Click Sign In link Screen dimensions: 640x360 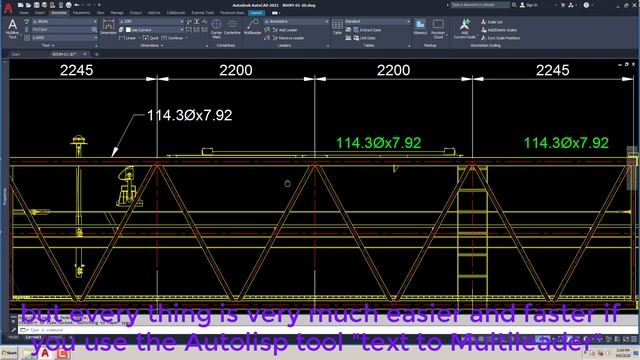[529, 5]
